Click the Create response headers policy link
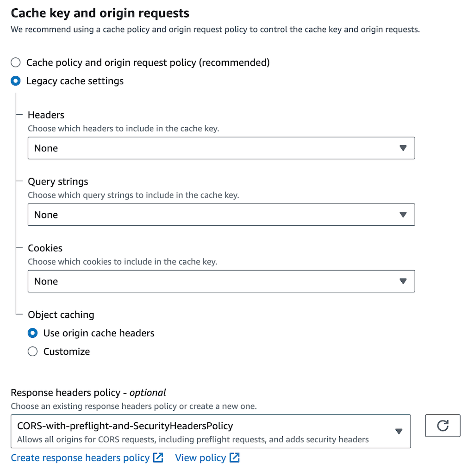The height and width of the screenshot is (476, 474). [x=80, y=458]
